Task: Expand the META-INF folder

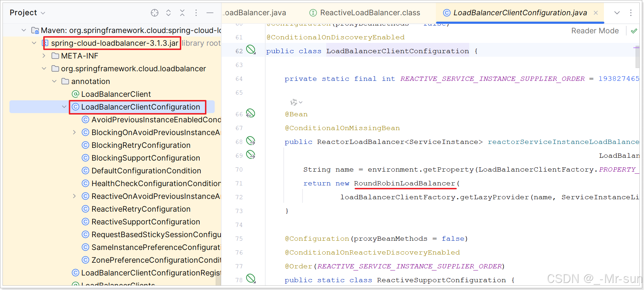Action: point(44,56)
